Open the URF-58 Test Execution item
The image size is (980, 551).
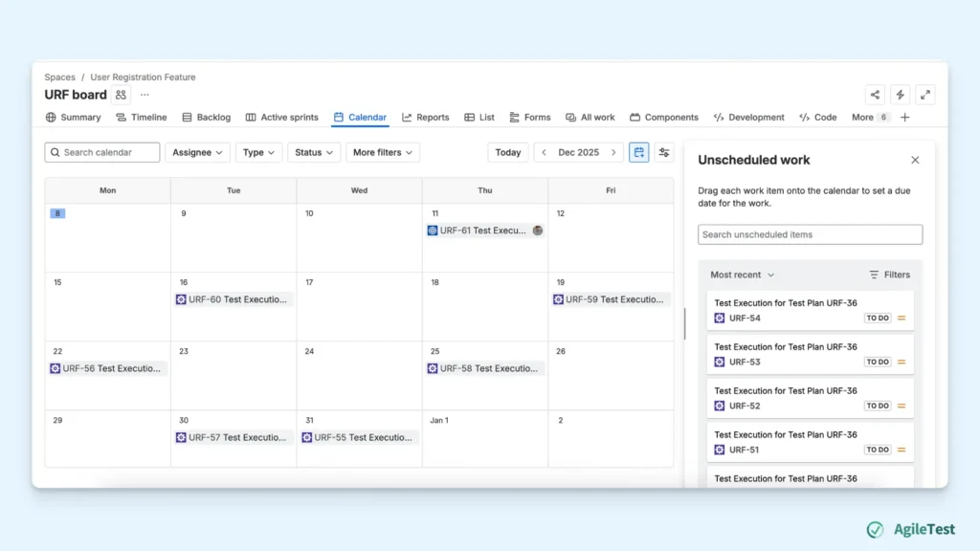(484, 368)
